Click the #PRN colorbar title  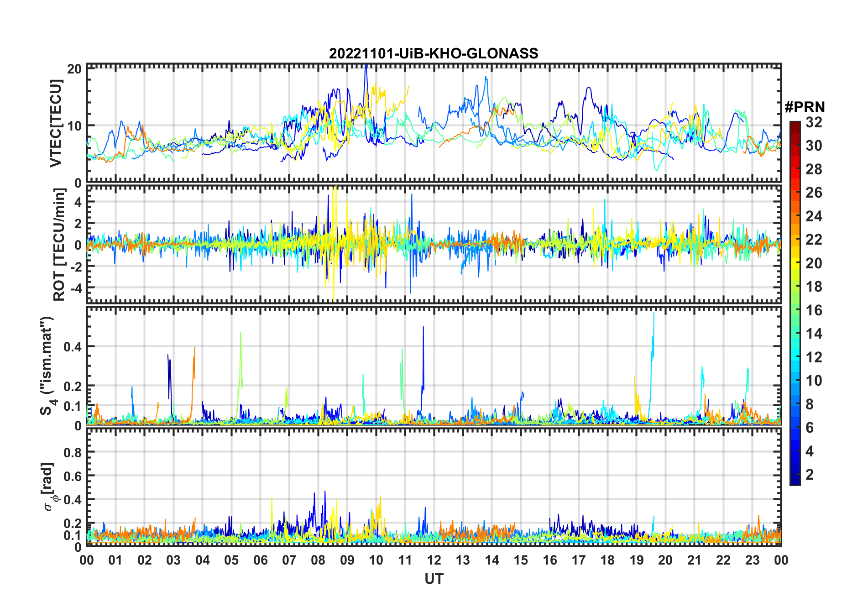pyautogui.click(x=805, y=107)
